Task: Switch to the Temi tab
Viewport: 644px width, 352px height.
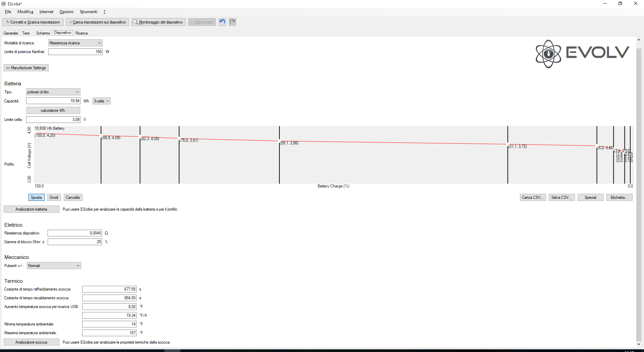Action: tap(26, 33)
